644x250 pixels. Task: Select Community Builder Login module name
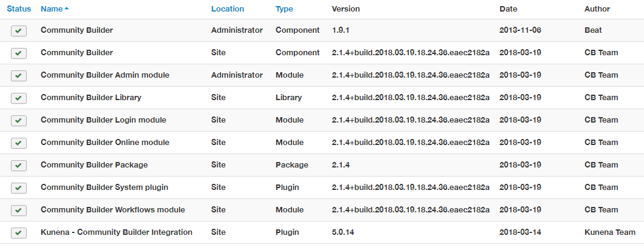104,120
